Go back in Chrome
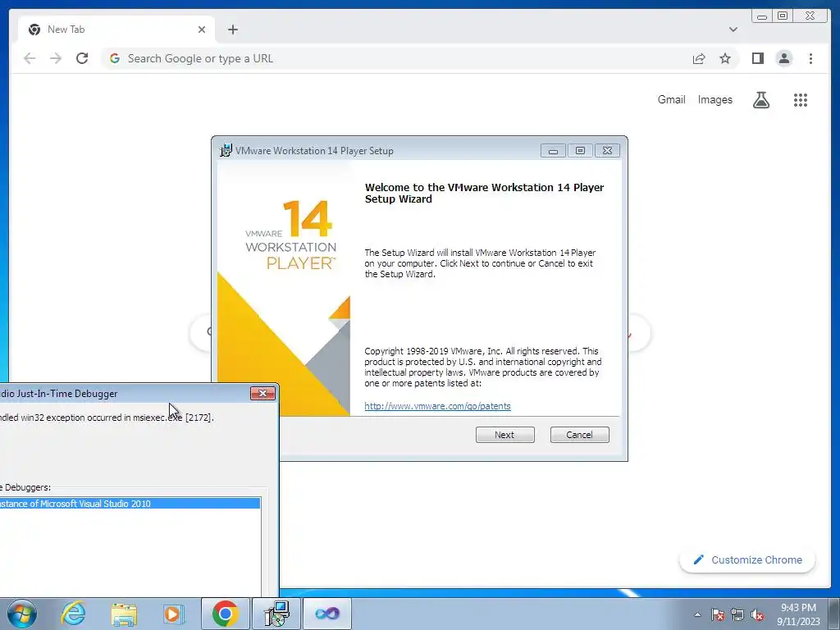This screenshot has width=840, height=630. tap(30, 58)
